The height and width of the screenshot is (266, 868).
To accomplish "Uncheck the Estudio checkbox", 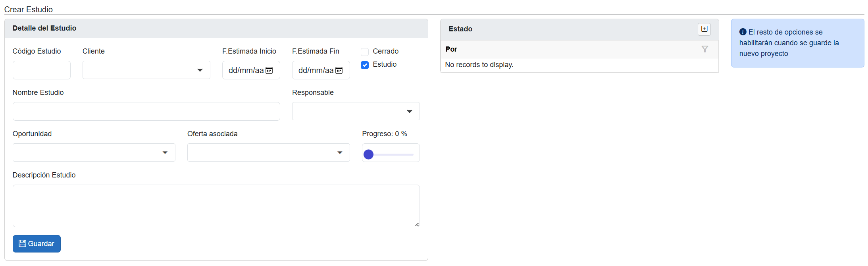I will coord(365,65).
